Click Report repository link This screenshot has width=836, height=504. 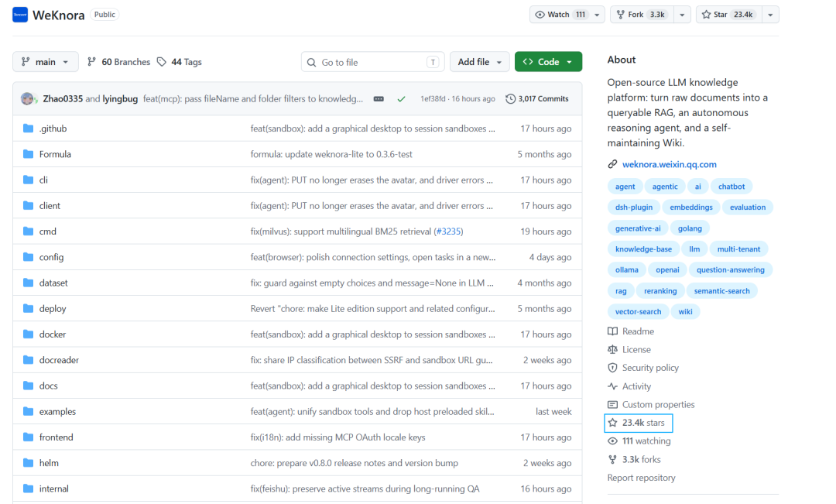[641, 478]
